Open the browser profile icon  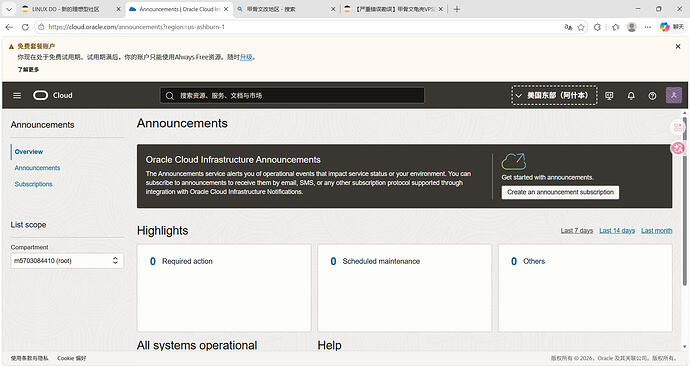[x=631, y=27]
